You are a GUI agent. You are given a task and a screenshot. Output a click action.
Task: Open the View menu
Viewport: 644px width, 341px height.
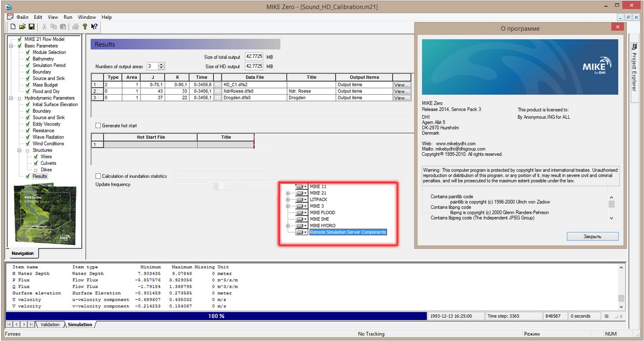tap(53, 17)
